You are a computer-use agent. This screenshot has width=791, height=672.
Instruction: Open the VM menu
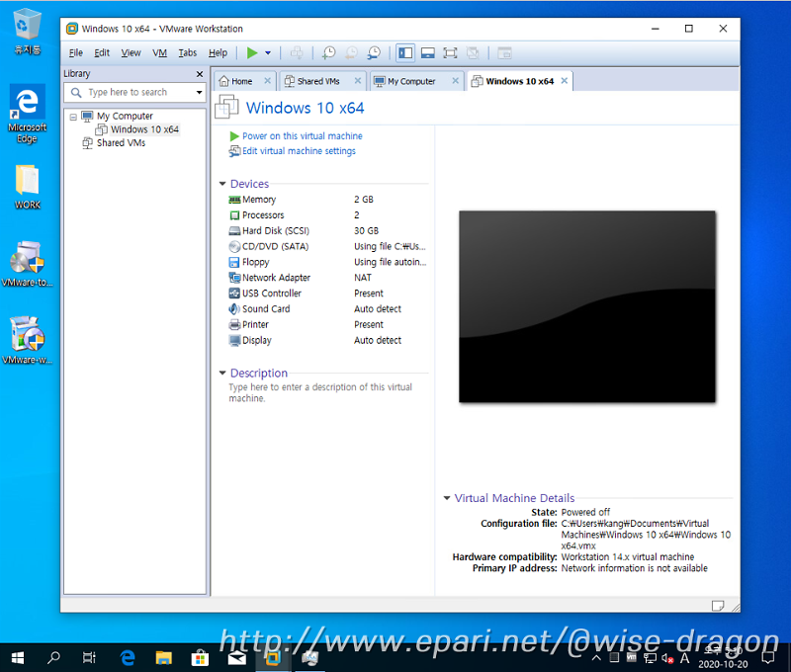(x=159, y=53)
